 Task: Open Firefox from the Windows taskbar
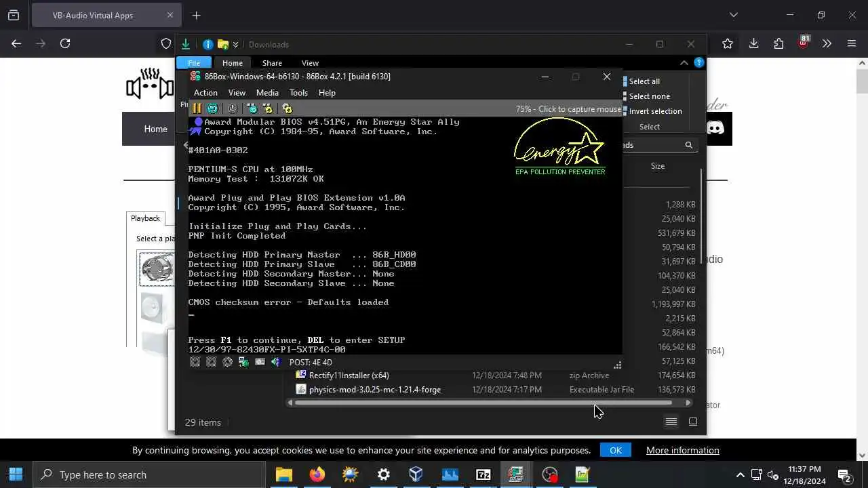tap(317, 474)
